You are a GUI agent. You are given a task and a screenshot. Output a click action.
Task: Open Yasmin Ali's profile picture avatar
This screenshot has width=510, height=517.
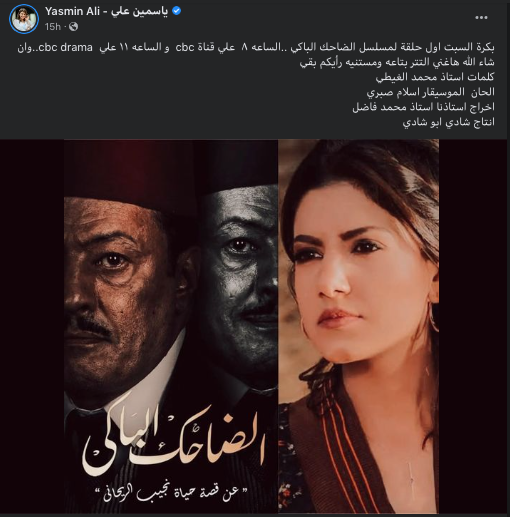(24, 19)
